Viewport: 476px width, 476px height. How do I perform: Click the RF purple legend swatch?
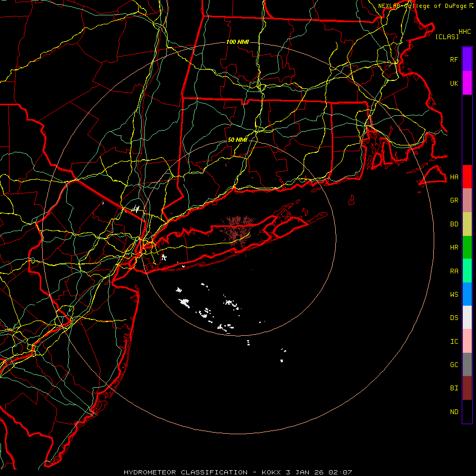coord(467,59)
